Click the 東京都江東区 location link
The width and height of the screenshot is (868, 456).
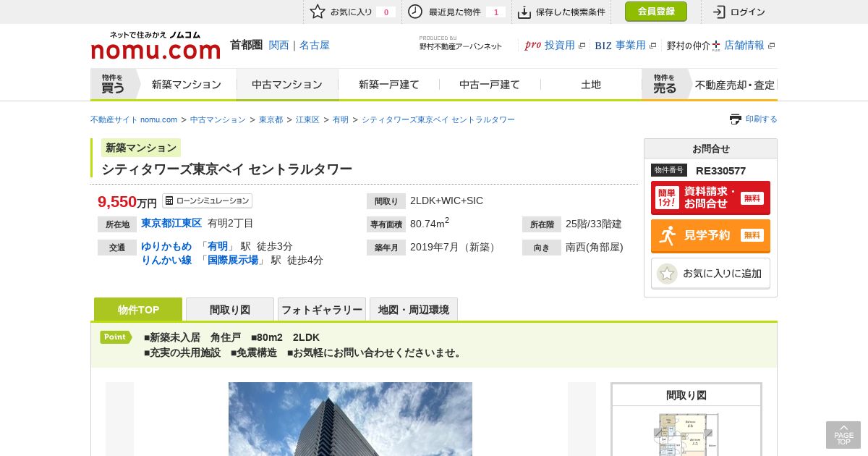(171, 223)
